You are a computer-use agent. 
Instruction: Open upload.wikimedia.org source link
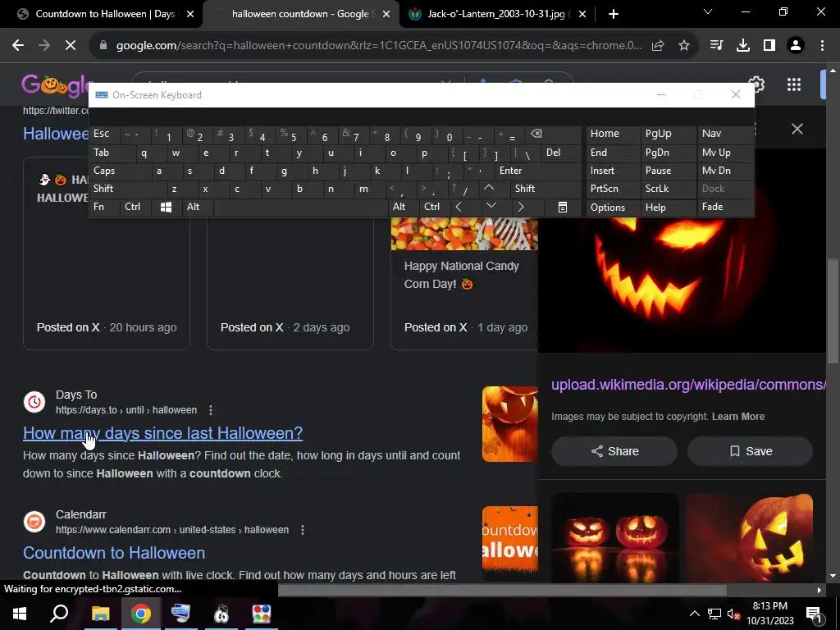coord(688,385)
